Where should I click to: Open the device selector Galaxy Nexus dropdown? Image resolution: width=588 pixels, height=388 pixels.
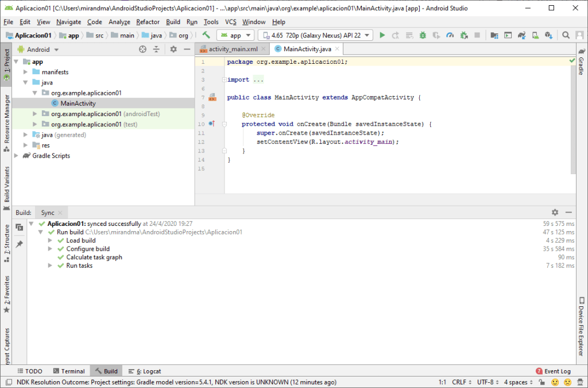[315, 35]
